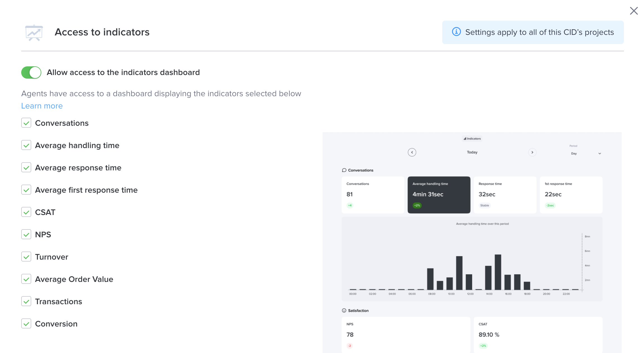This screenshot has height=353, width=644.
Task: Click the Stable badge on Response time card
Action: click(x=484, y=205)
